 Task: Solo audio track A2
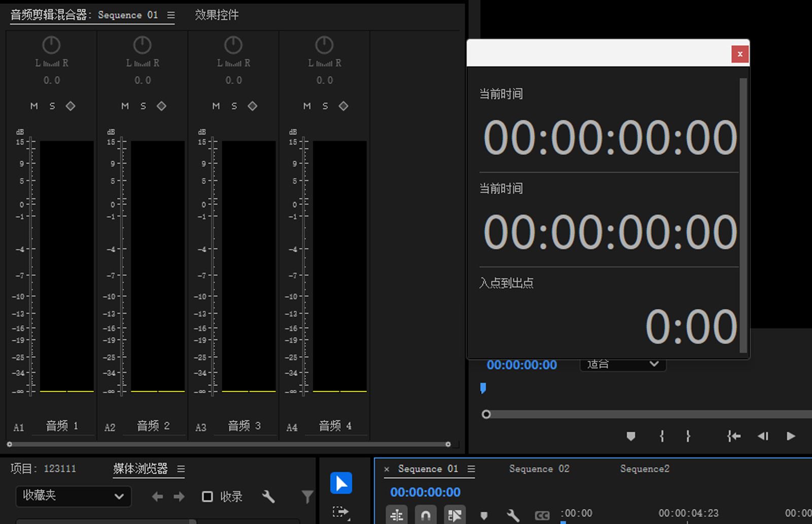tap(143, 106)
